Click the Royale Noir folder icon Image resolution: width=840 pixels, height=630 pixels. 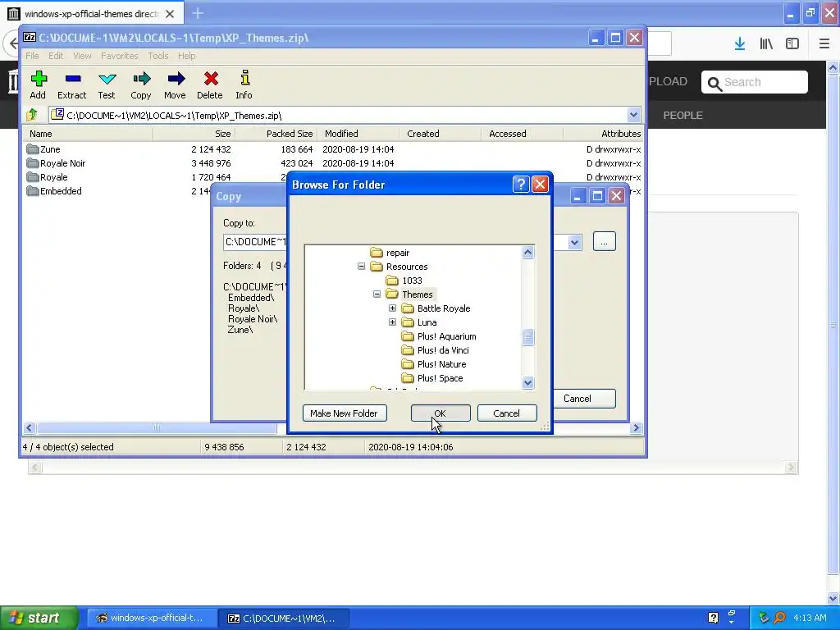tap(33, 163)
